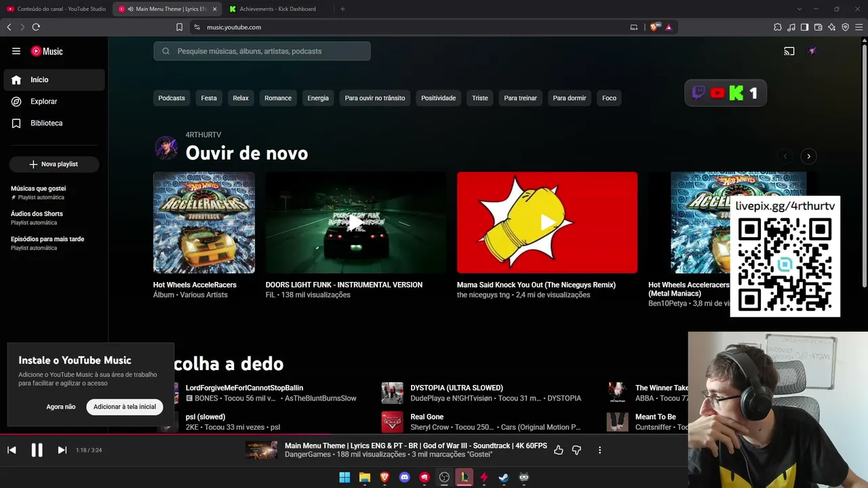The image size is (868, 488).
Task: Dismiss install prompt with Agora não
Action: pyautogui.click(x=61, y=407)
